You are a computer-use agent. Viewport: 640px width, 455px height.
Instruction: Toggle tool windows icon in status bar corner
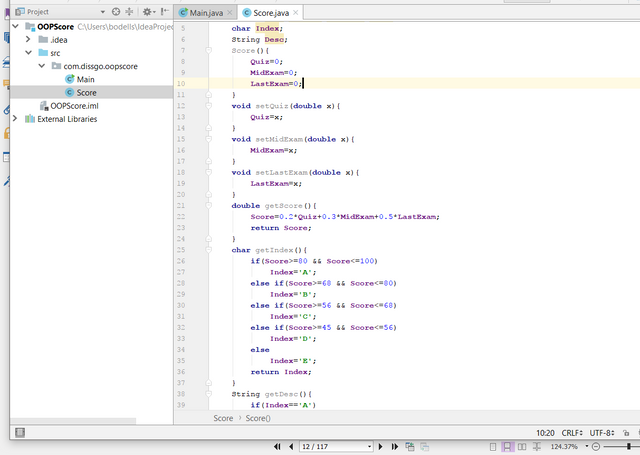pyautogui.click(x=20, y=433)
